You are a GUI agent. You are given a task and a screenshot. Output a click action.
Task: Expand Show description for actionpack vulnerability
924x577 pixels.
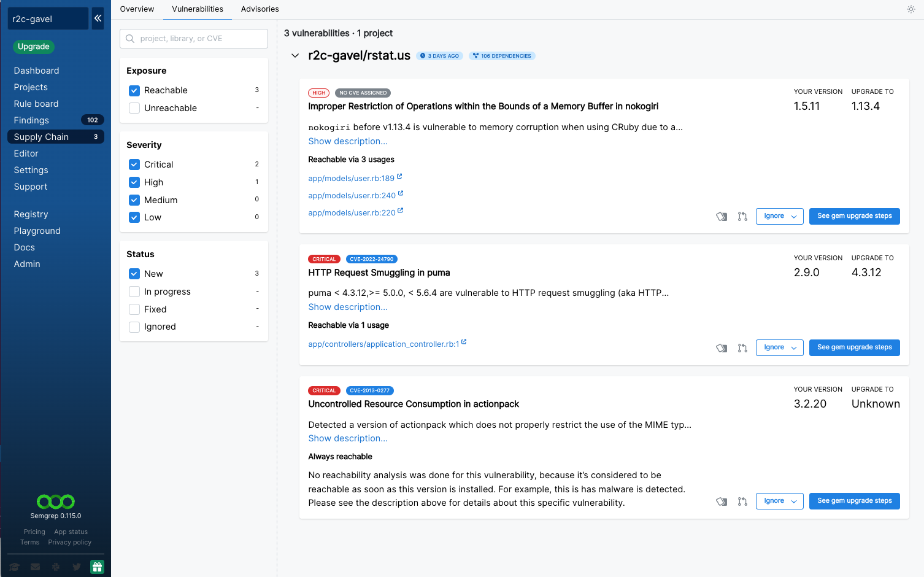[x=348, y=438]
